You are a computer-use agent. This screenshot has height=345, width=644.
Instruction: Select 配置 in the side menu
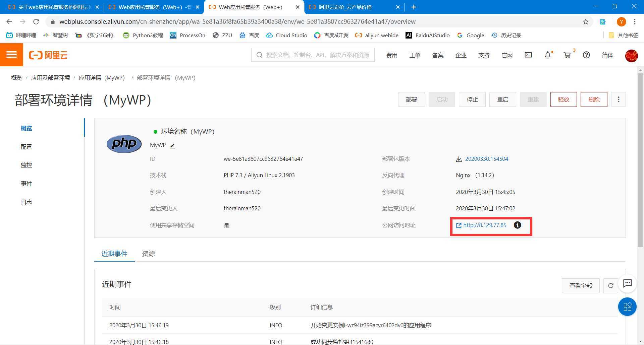point(26,147)
